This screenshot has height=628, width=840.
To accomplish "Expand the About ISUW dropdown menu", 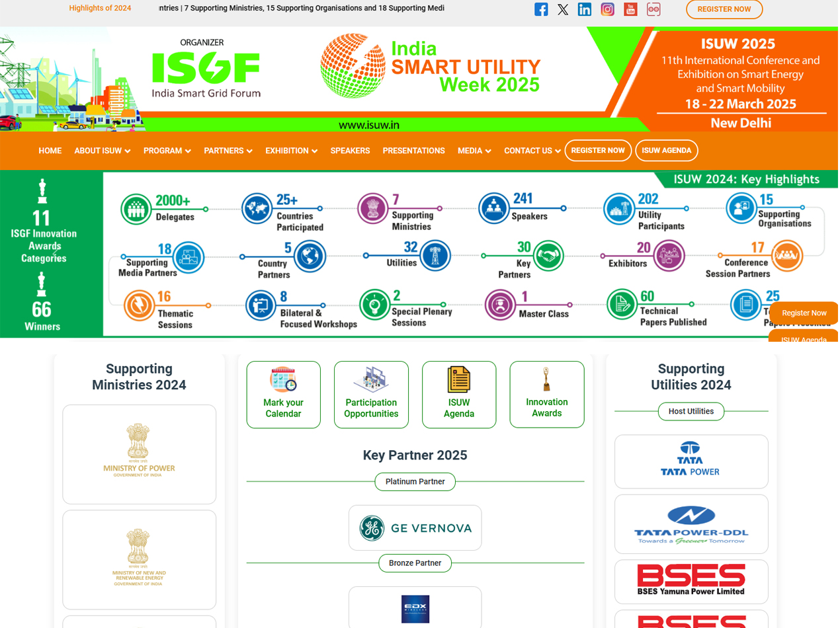I will (x=102, y=151).
